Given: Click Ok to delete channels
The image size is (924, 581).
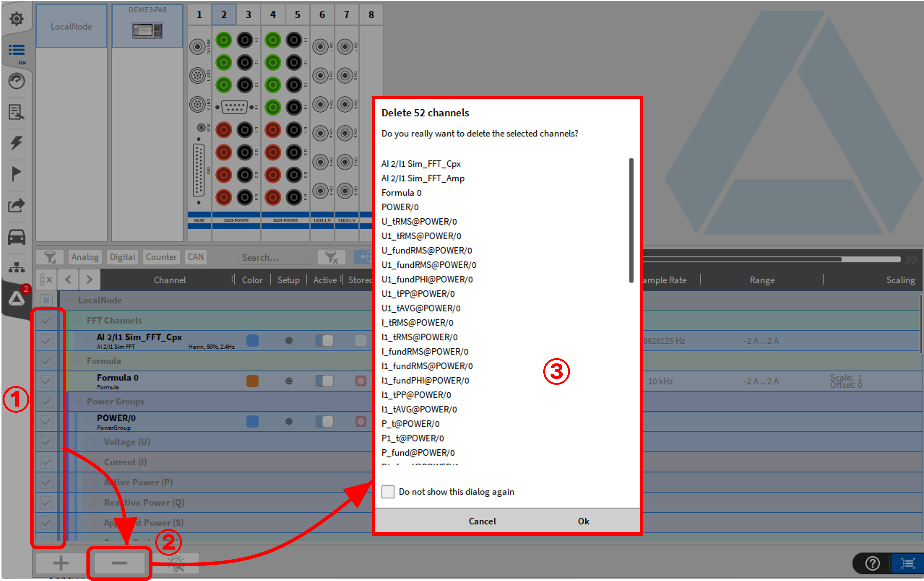Looking at the screenshot, I should [583, 521].
